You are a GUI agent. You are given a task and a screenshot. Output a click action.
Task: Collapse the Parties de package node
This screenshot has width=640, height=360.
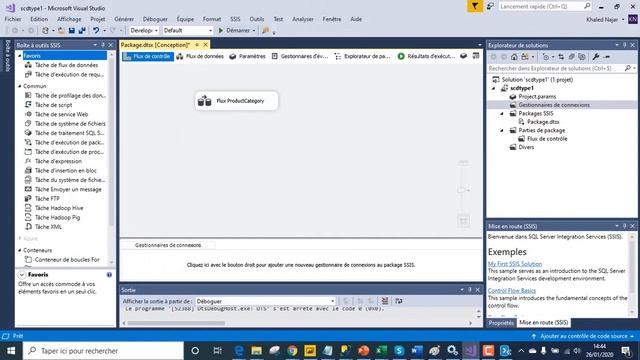[502, 131]
